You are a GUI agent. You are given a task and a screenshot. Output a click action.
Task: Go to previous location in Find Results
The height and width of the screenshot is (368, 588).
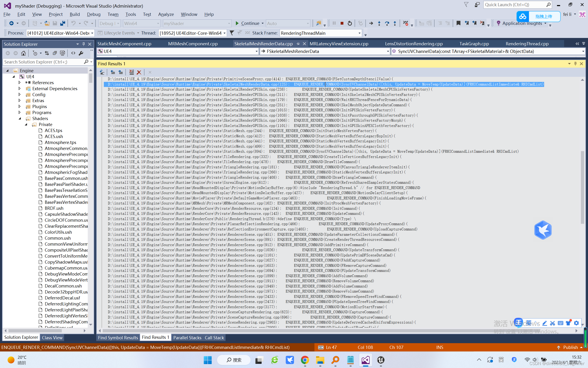coord(113,72)
